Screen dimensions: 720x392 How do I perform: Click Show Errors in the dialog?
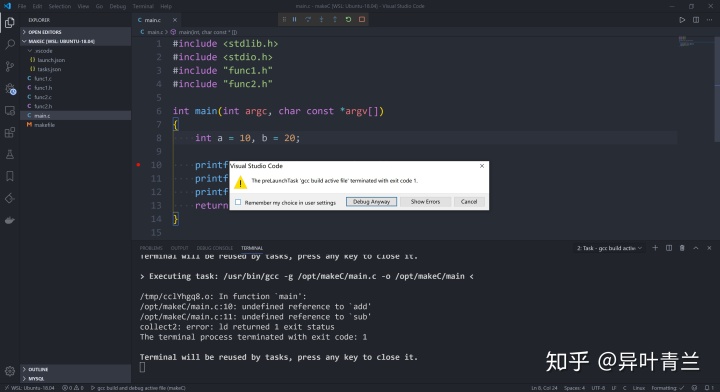click(x=425, y=202)
